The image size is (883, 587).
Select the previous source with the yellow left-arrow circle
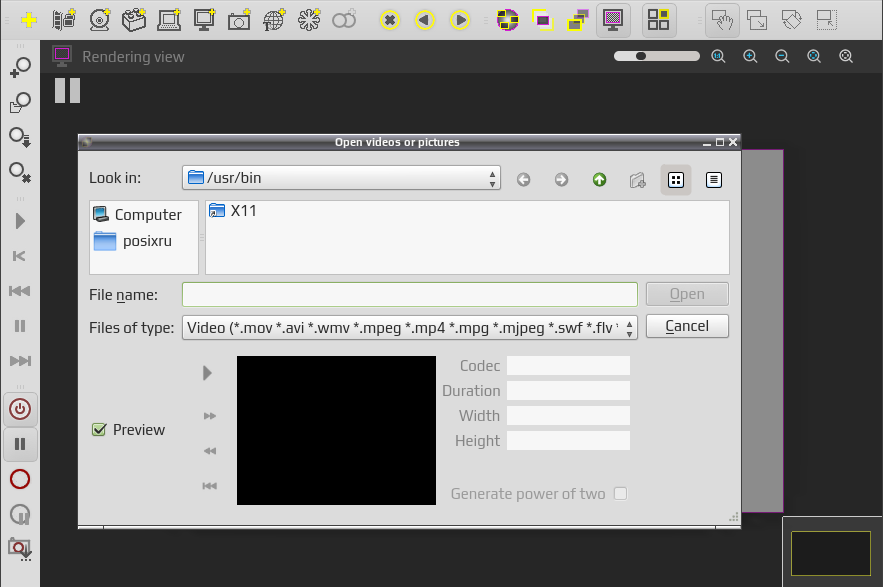click(x=425, y=20)
